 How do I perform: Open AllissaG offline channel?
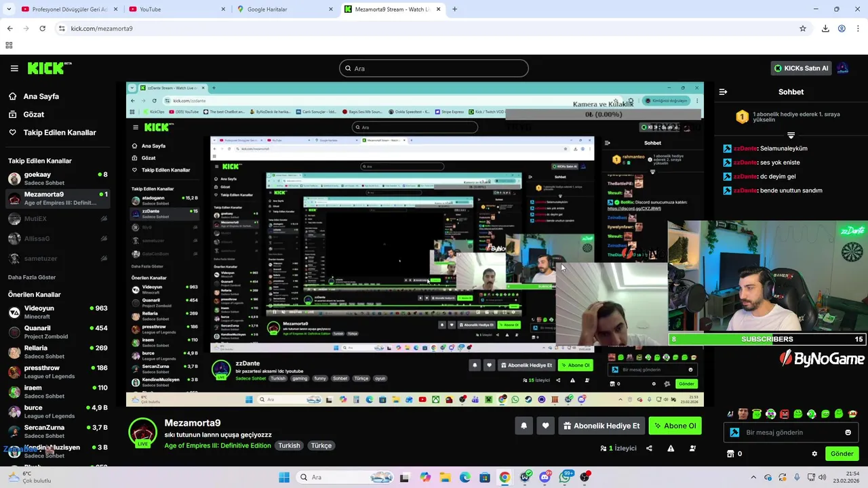(x=58, y=239)
